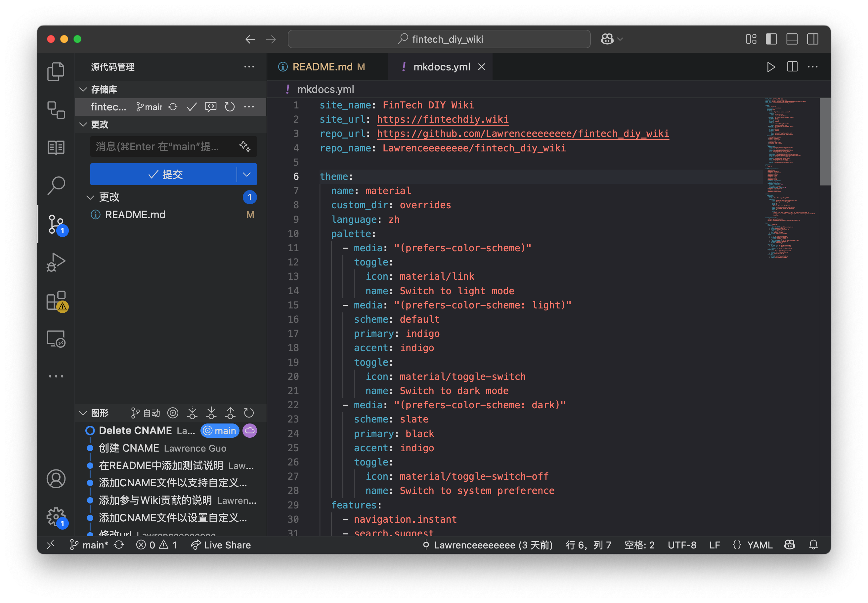
Task: Toggle bottom panel visibility
Action: [792, 39]
